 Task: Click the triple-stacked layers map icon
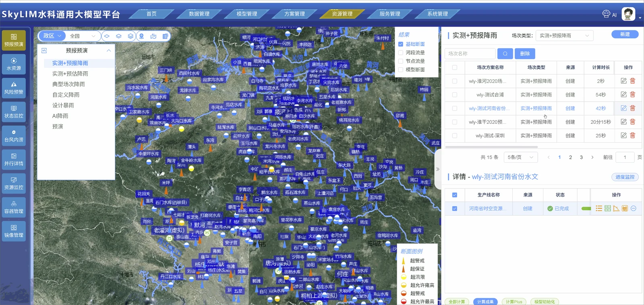pyautogui.click(x=130, y=36)
